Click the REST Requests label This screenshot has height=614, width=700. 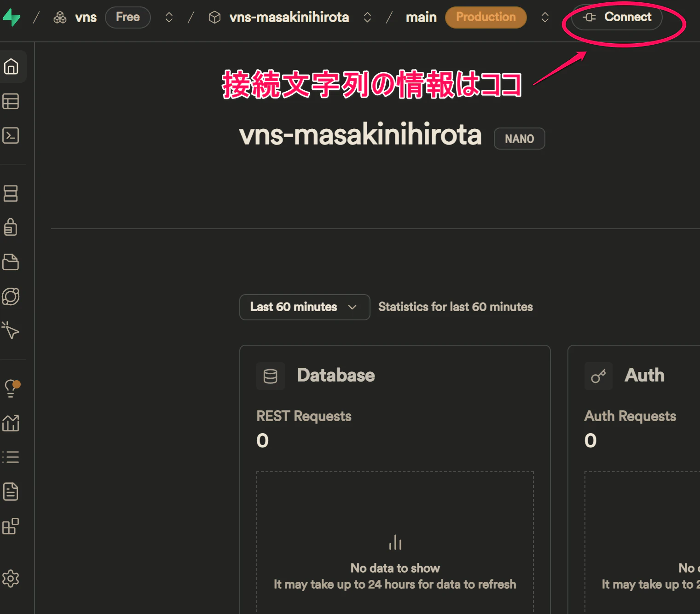(x=304, y=416)
